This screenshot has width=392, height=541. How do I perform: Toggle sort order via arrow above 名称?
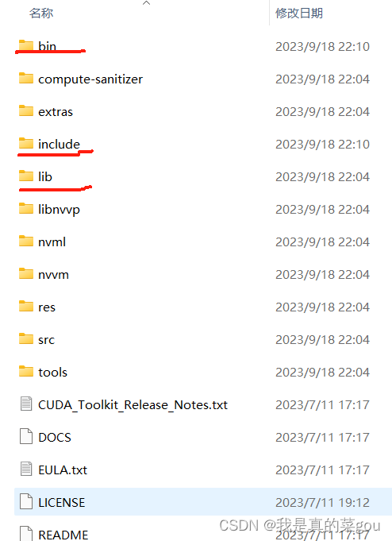[147, 3]
